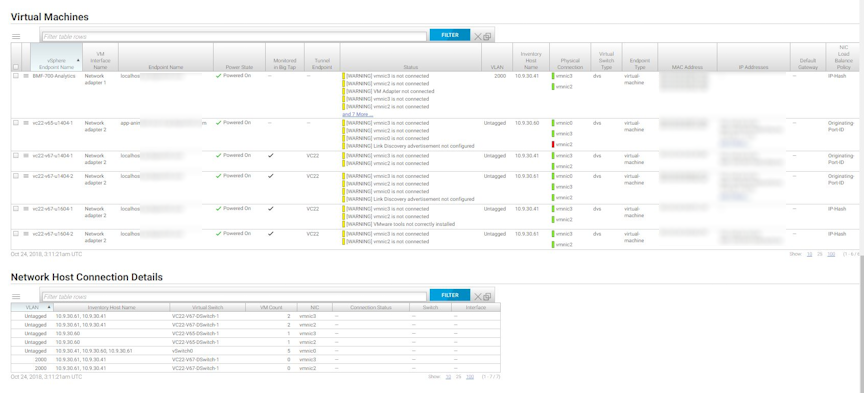Click the Monitored checkmark in vc22-v67-u1604-2 row
Image resolution: width=864 pixels, height=393 pixels.
tap(270, 233)
